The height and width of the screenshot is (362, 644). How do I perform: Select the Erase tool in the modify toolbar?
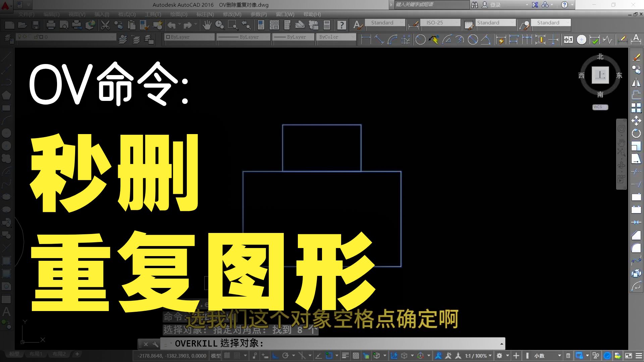tap(636, 57)
